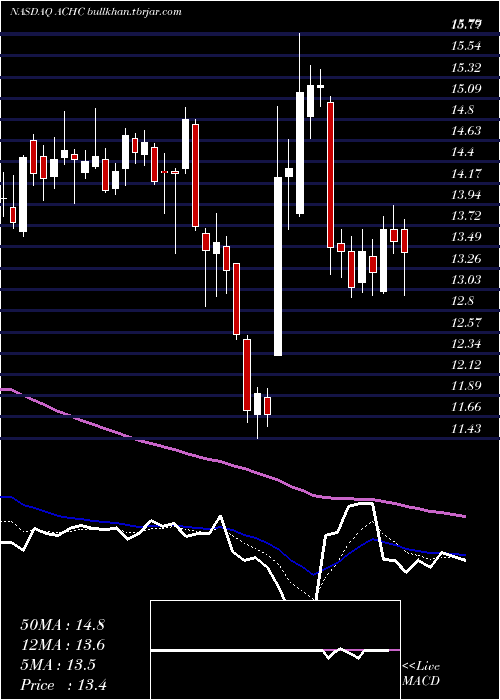Screen dimensions: 500x700
Task: Click the 15.09 price axis label
Action: point(467,88)
